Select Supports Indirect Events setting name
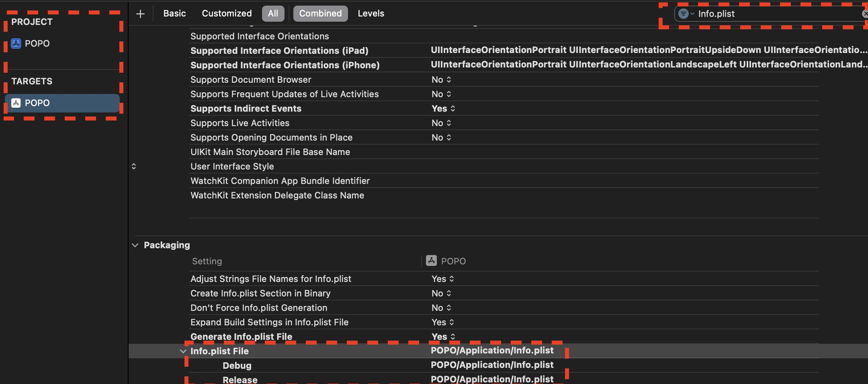The height and width of the screenshot is (384, 868). tap(246, 108)
